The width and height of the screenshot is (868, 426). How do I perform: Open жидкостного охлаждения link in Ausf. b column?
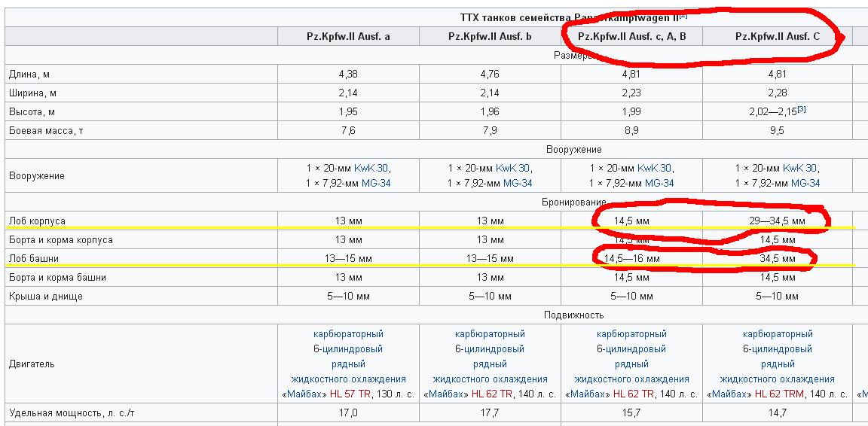coord(490,379)
